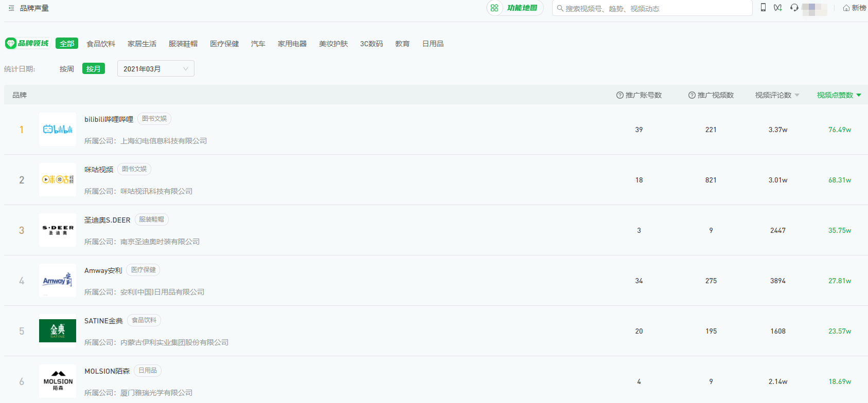Click the search magnifier icon
The width and height of the screenshot is (868, 403).
tap(560, 8)
